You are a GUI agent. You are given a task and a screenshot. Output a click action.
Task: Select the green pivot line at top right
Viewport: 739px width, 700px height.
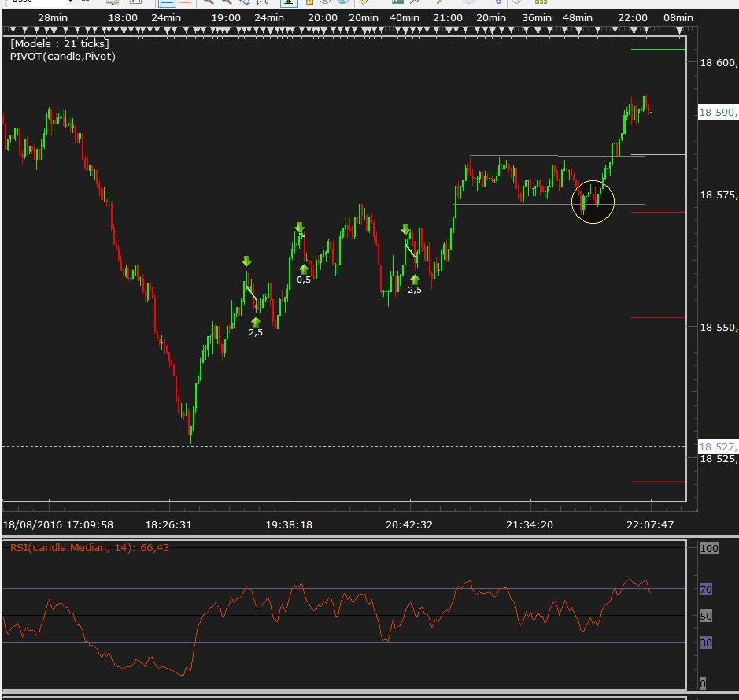(658, 49)
